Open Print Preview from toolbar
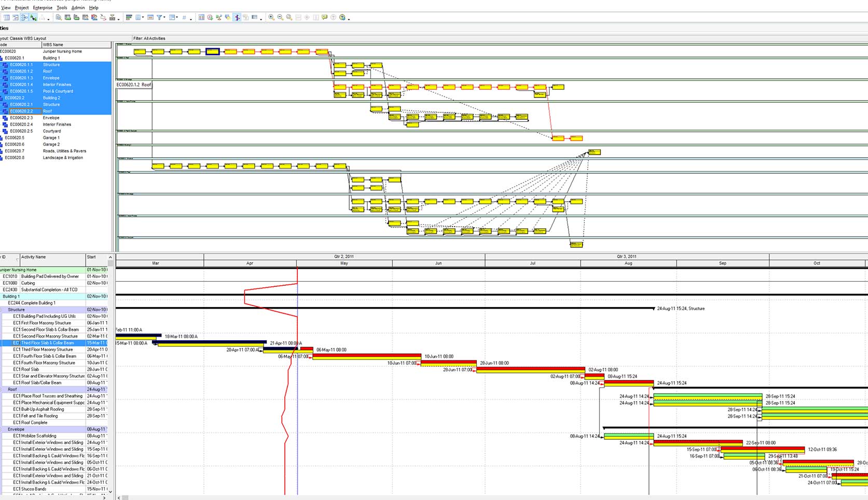The image size is (868, 500). 59,17
